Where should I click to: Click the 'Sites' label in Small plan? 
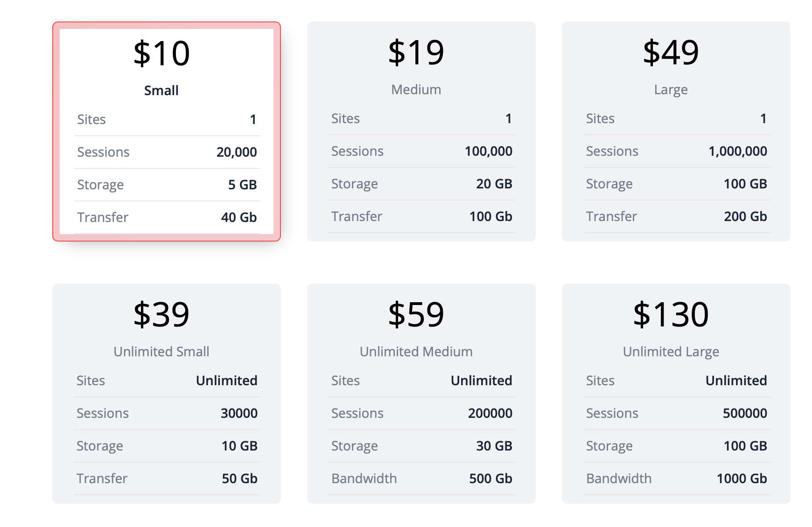[x=91, y=119]
